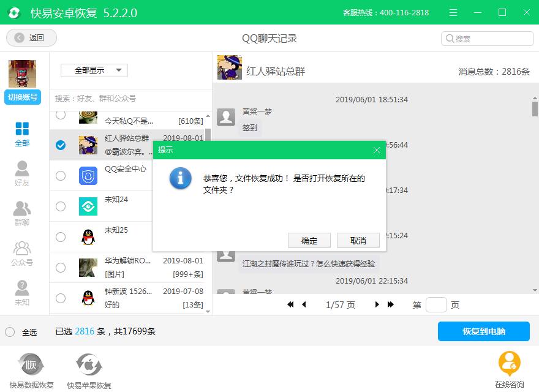Viewport: 539px width, 392px height.
Task: Click the account avatar above 切换账号
Action: point(22,73)
